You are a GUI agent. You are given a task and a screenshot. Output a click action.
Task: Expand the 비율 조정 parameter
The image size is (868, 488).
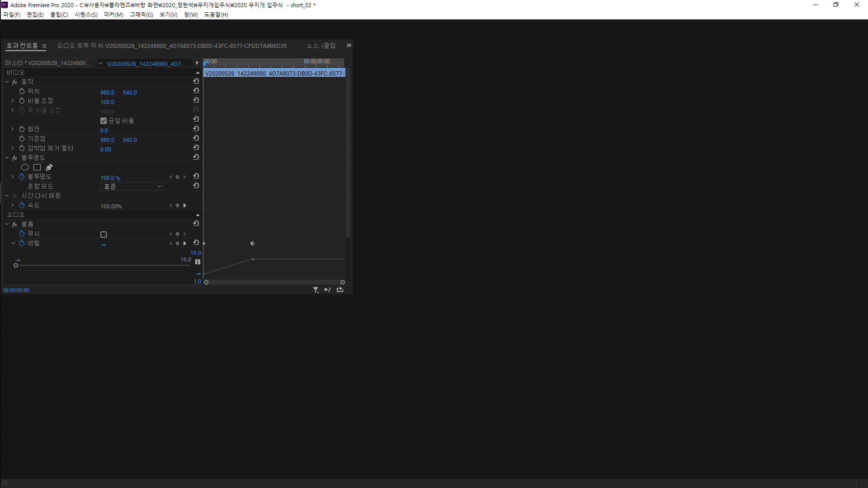[x=12, y=100]
